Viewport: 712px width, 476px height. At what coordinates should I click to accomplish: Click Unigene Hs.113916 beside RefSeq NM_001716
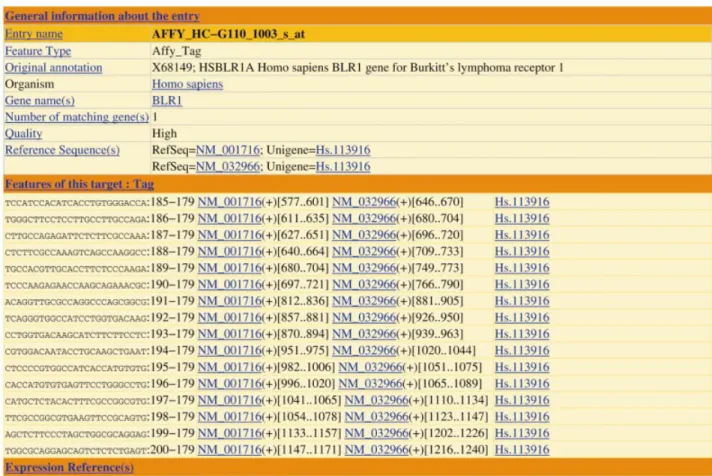coord(343,150)
